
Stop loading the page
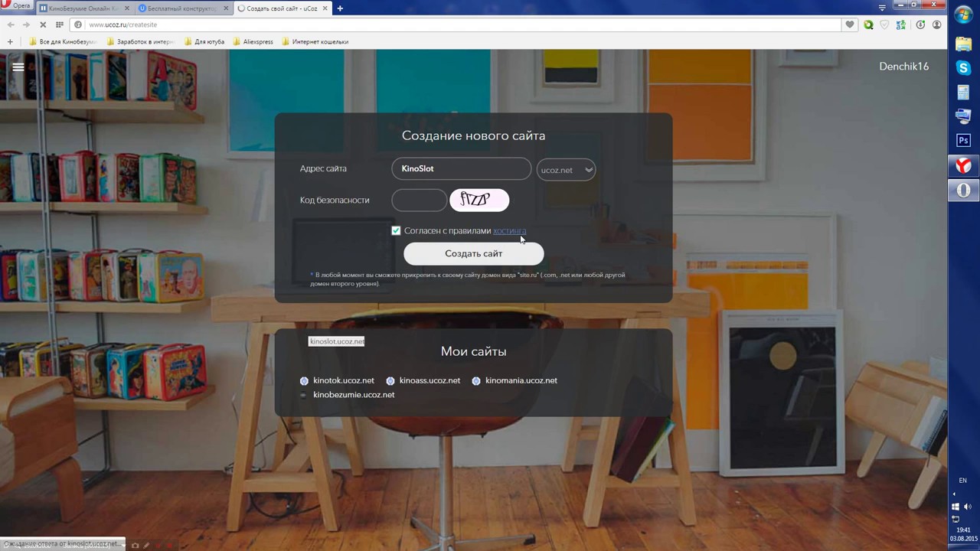point(43,24)
